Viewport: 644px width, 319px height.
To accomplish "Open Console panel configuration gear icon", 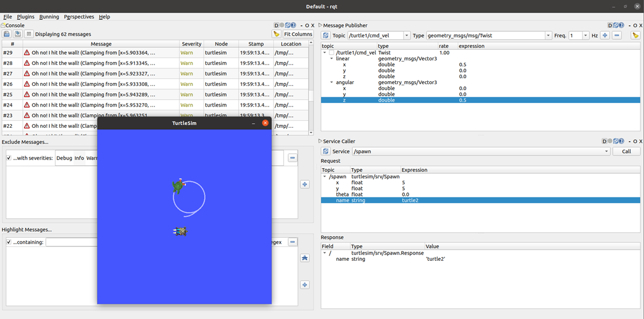I will click(x=282, y=25).
